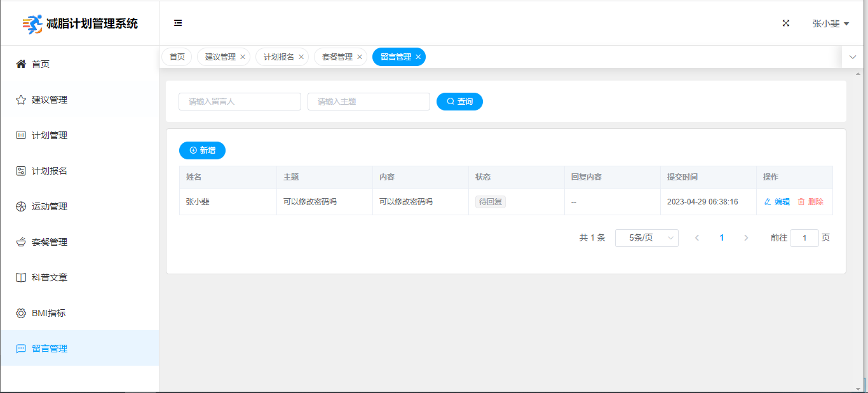Click the 新增 add button
868x393 pixels.
(202, 150)
